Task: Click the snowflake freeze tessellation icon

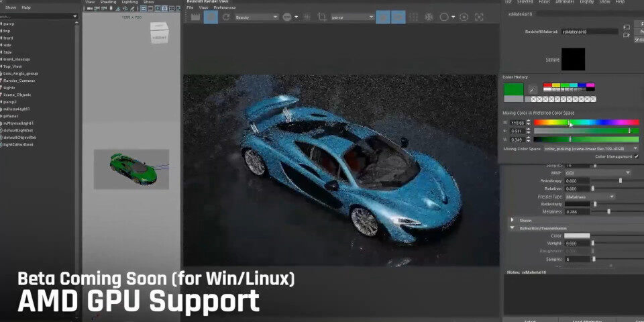Action: tap(429, 17)
